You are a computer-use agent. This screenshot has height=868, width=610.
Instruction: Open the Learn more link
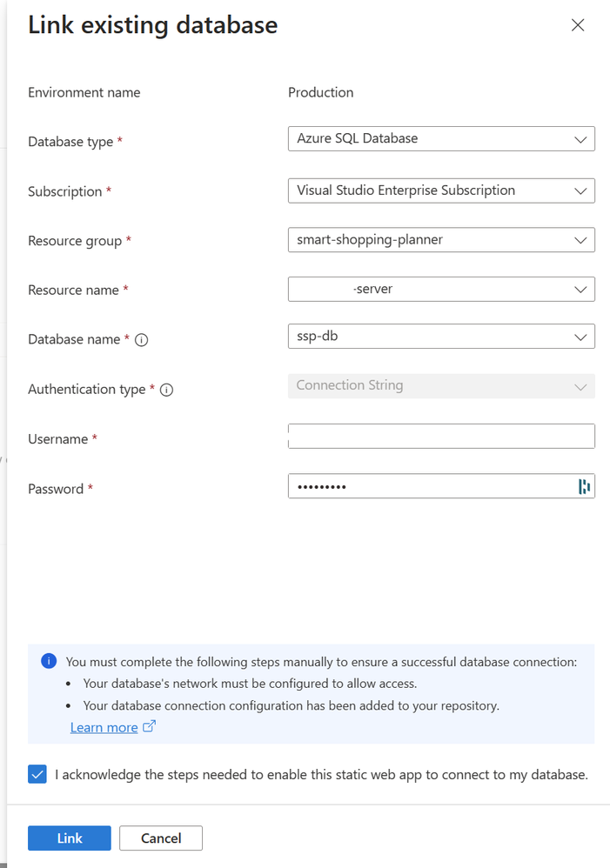104,727
